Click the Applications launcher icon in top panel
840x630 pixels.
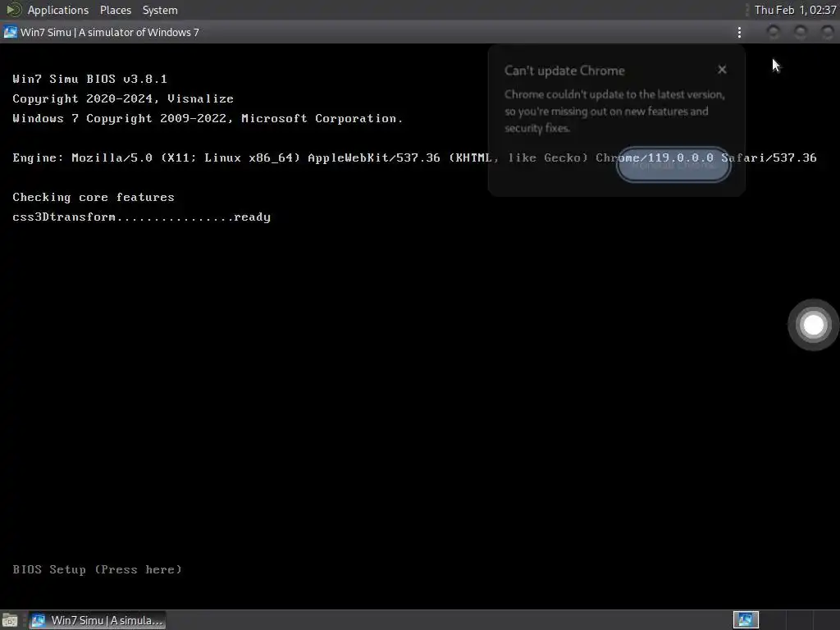pos(13,10)
